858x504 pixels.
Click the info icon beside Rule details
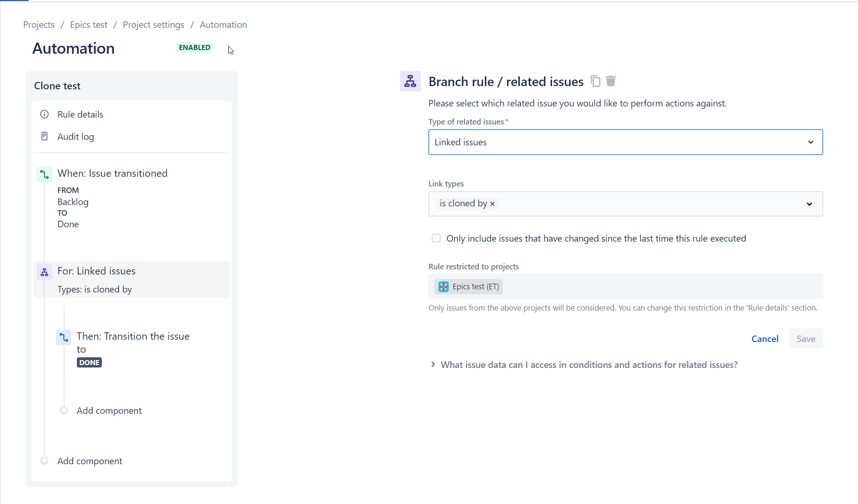point(44,114)
